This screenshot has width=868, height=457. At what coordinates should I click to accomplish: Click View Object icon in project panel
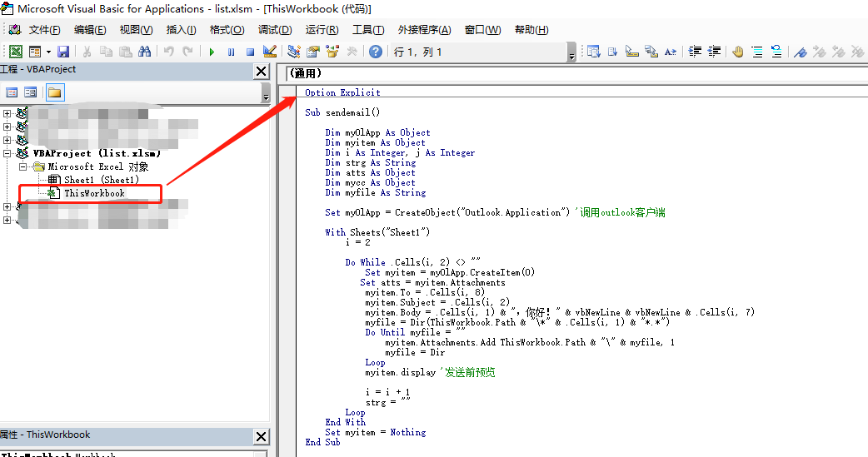click(x=31, y=92)
